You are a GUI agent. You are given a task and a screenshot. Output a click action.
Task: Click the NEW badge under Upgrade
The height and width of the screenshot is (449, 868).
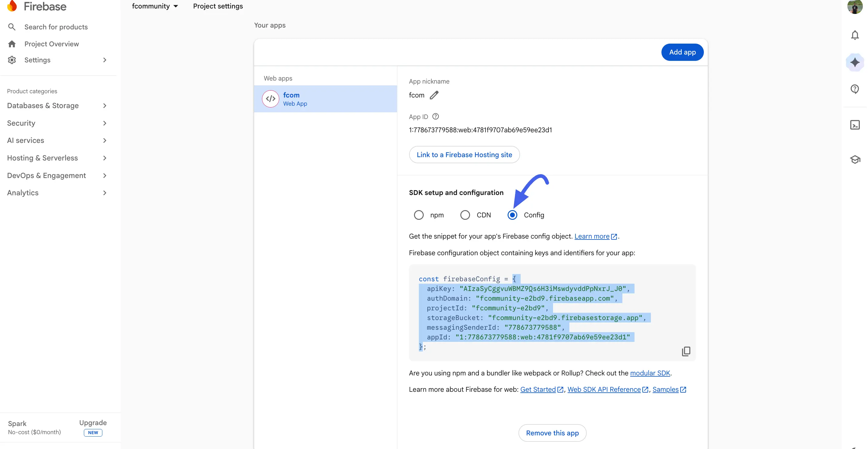click(93, 433)
